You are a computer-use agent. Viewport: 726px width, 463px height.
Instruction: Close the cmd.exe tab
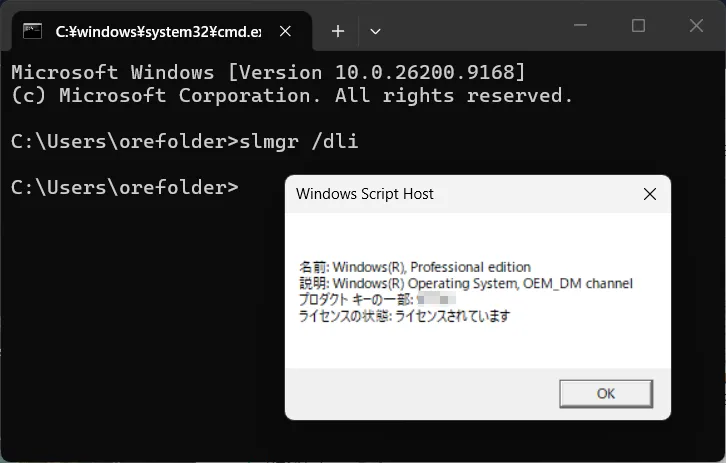coord(286,31)
